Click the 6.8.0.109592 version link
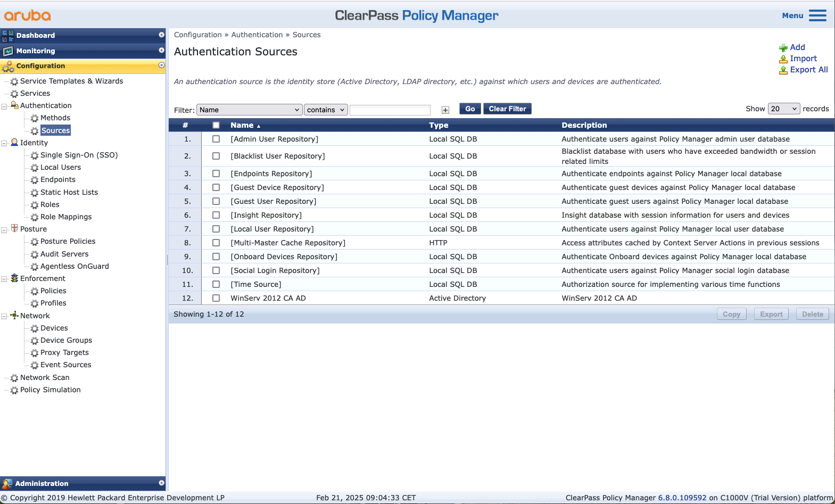The image size is (835, 504). click(682, 498)
